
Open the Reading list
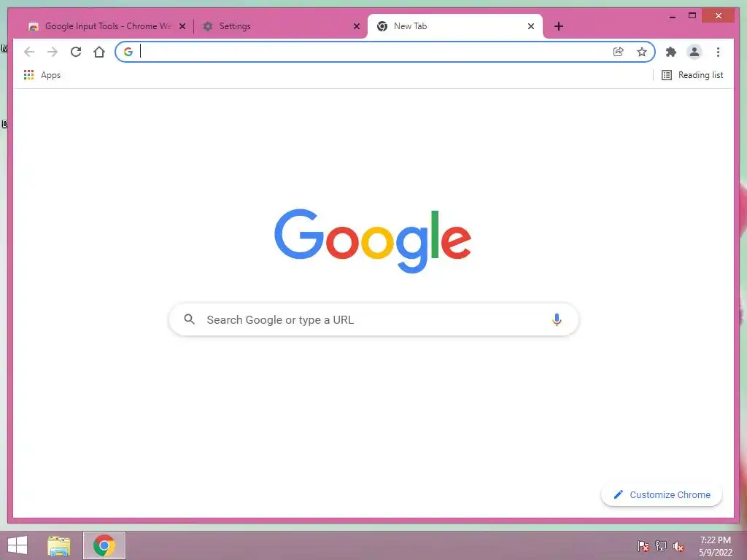click(x=692, y=75)
